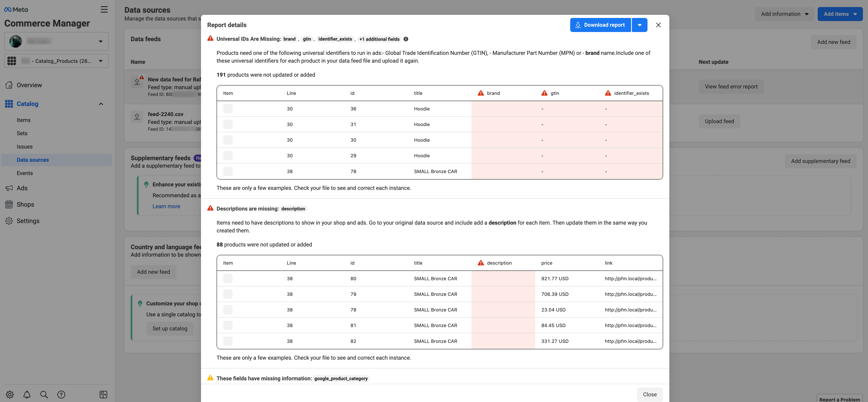This screenshot has width=868, height=402.
Task: Close the Report details dialog with X
Action: (x=658, y=25)
